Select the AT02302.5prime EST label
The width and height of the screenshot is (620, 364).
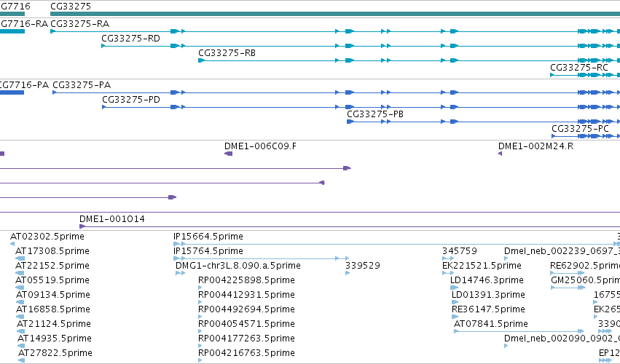pyautogui.click(x=47, y=237)
